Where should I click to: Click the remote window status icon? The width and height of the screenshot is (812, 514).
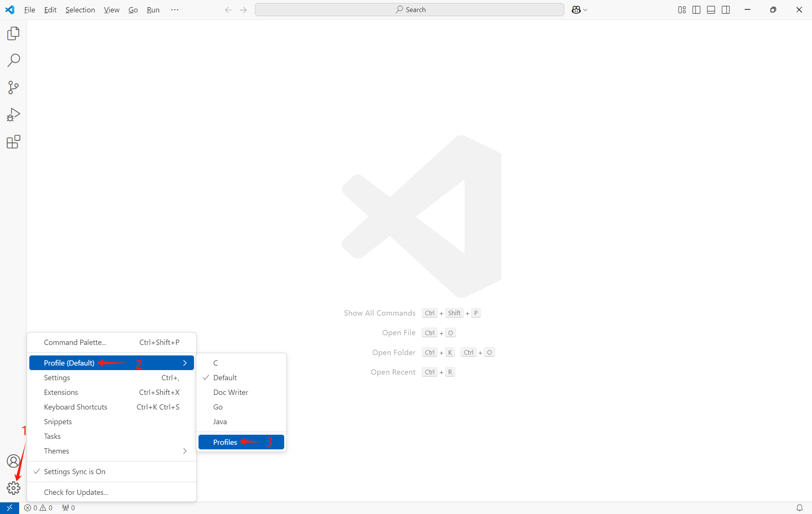(x=9, y=508)
